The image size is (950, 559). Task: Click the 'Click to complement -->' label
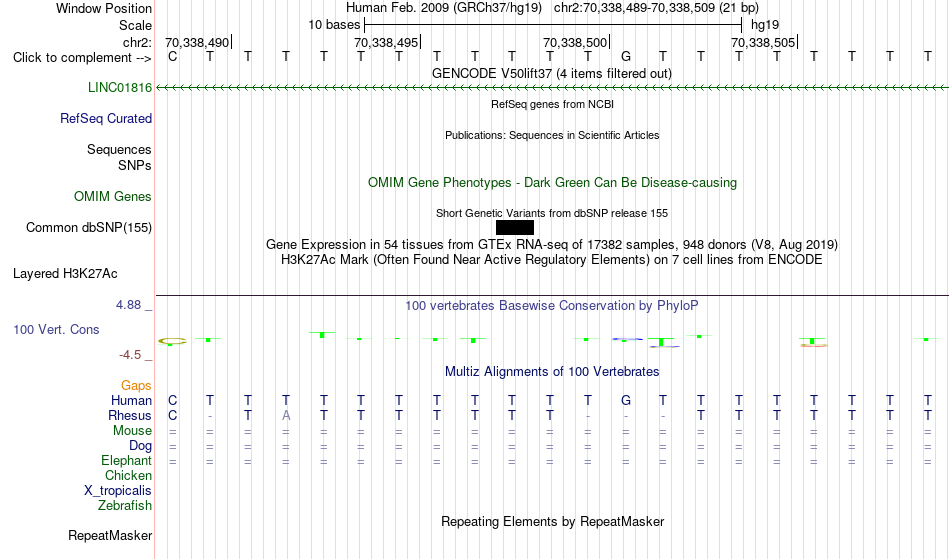tap(82, 58)
